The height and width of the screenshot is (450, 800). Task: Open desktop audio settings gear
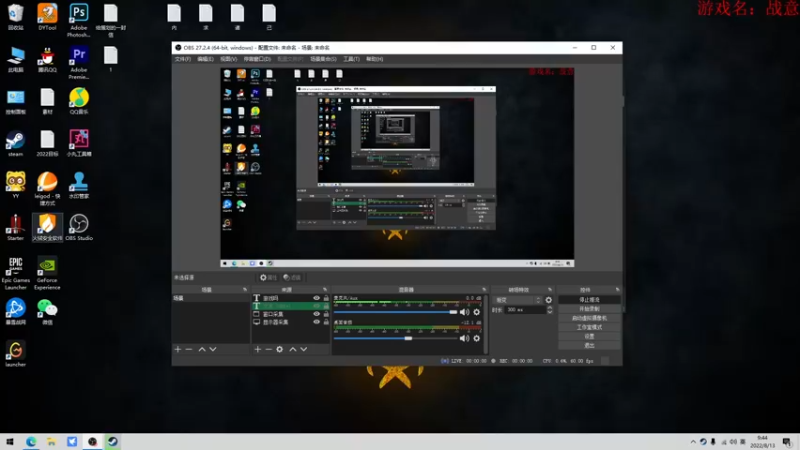pos(477,338)
